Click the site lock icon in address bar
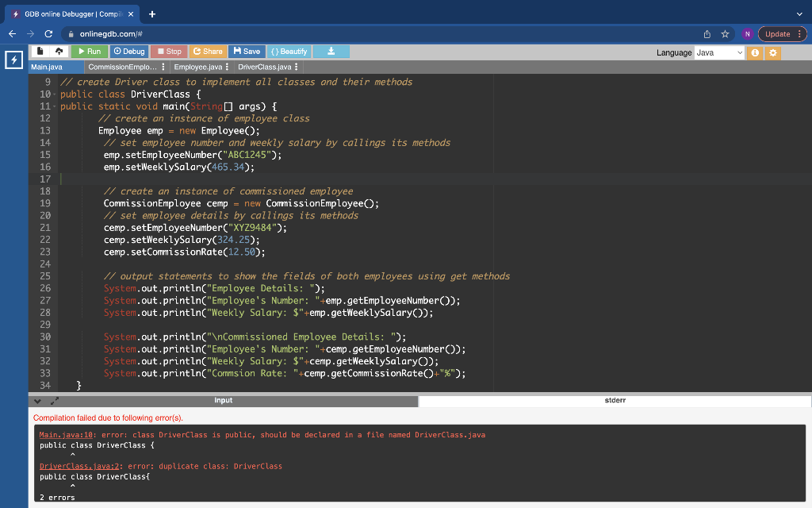The height and width of the screenshot is (508, 812). [71, 34]
